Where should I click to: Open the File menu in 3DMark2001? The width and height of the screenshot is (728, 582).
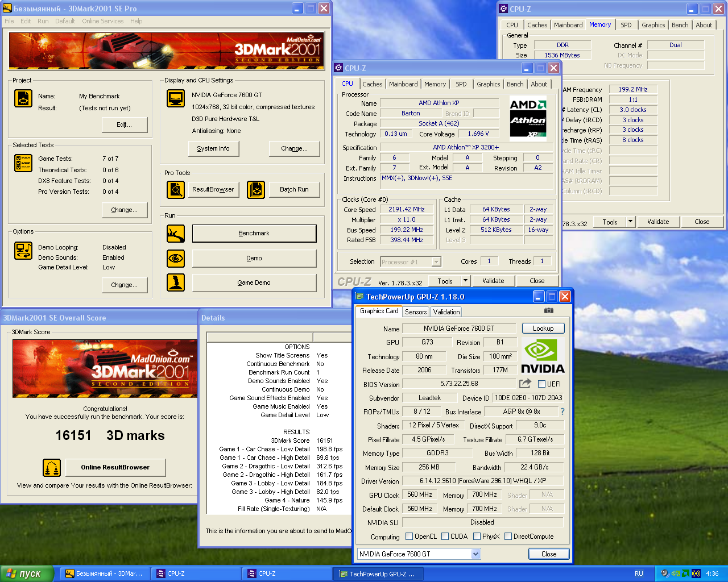(x=10, y=21)
